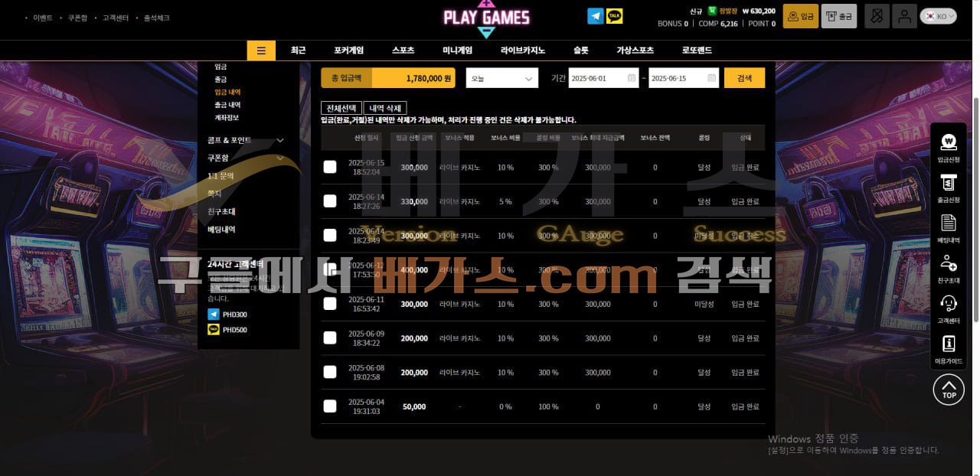Open 슬롯 nav menu
Image resolution: width=980 pixels, height=476 pixels.
(581, 51)
